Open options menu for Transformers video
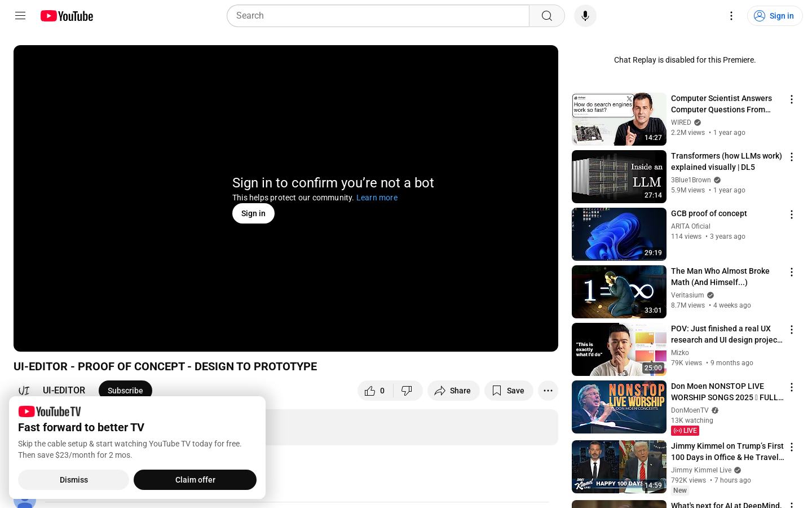 coord(792,157)
